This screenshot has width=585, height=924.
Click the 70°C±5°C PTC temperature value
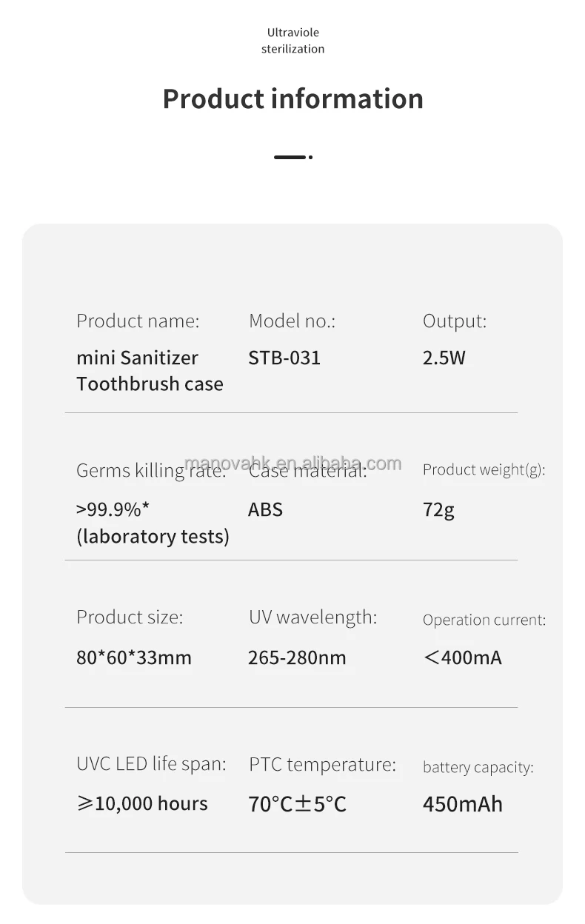coord(298,804)
